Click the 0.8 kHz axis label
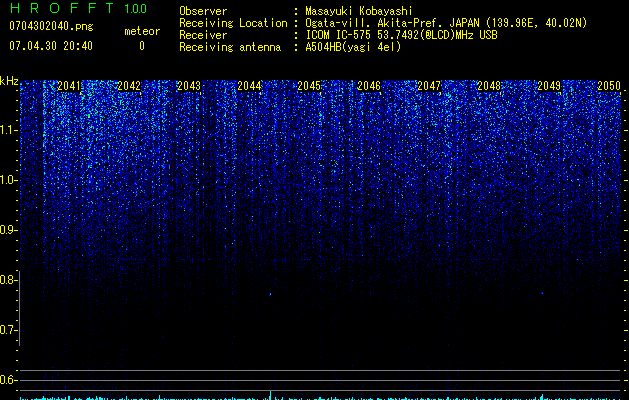 click(x=9, y=280)
